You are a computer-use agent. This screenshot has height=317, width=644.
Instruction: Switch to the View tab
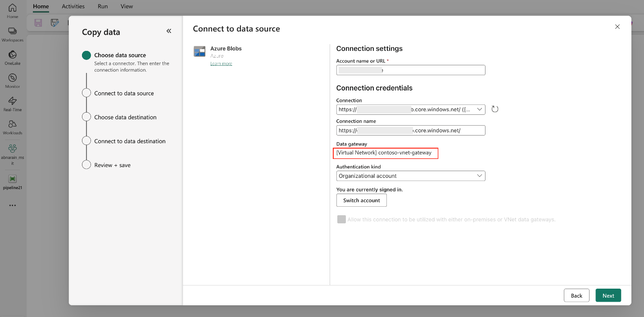coord(127,6)
